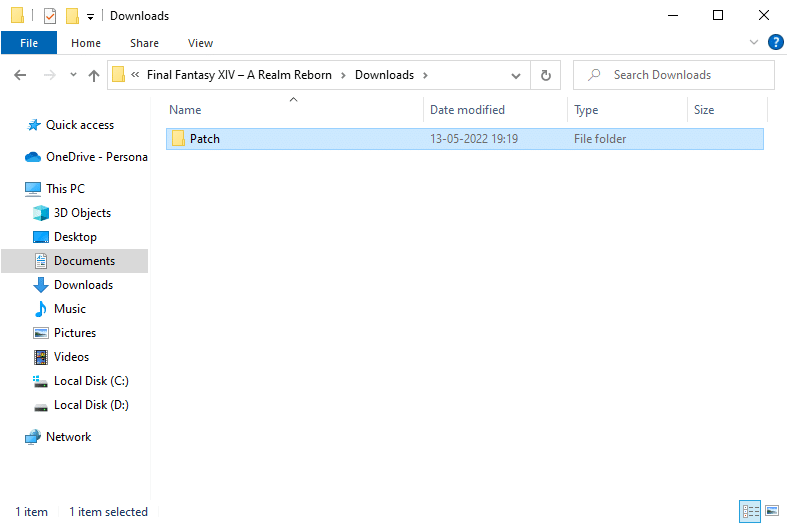Click New folder icon in title bar
Viewport: 788px width, 524px height.
pos(72,16)
